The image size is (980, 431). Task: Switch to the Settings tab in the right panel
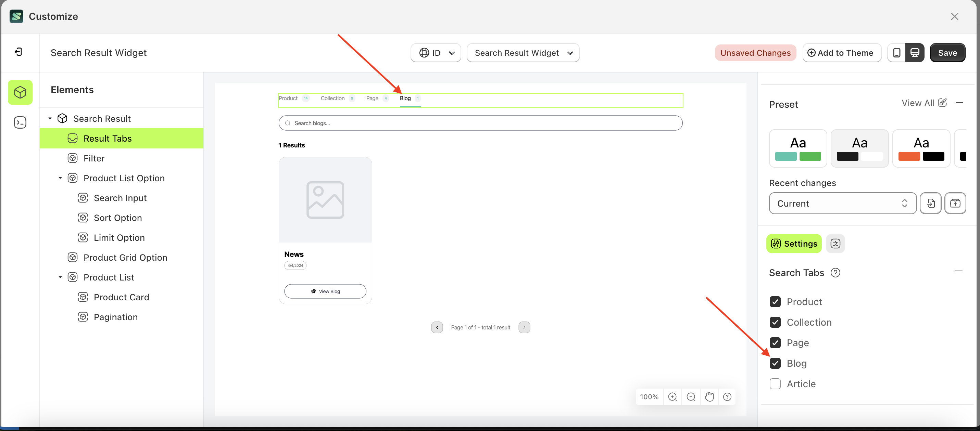pyautogui.click(x=794, y=243)
